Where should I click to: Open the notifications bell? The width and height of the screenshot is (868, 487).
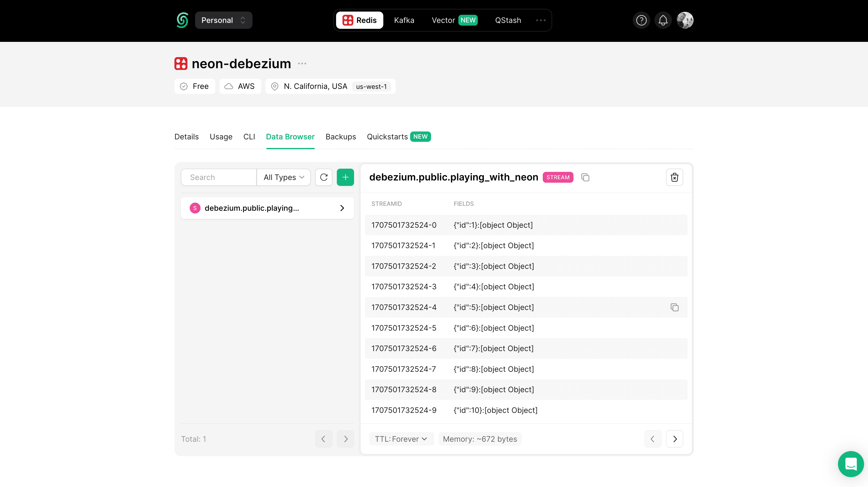click(663, 20)
